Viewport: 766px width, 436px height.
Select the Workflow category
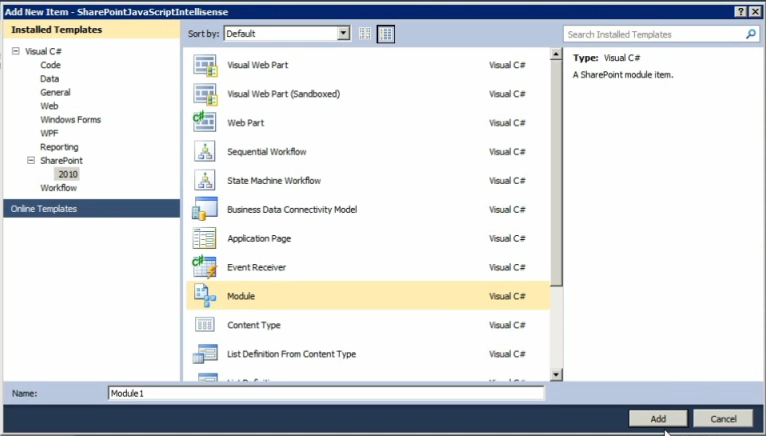pyautogui.click(x=59, y=188)
